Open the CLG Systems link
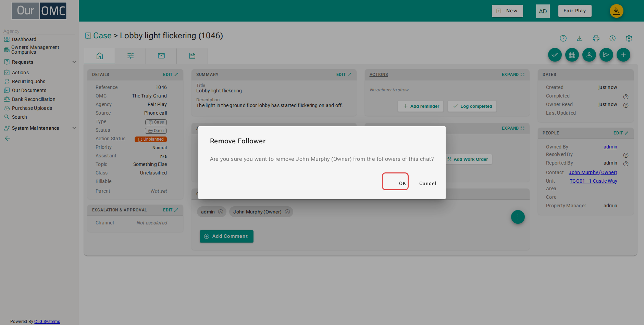This screenshot has width=644, height=325. tap(47, 322)
